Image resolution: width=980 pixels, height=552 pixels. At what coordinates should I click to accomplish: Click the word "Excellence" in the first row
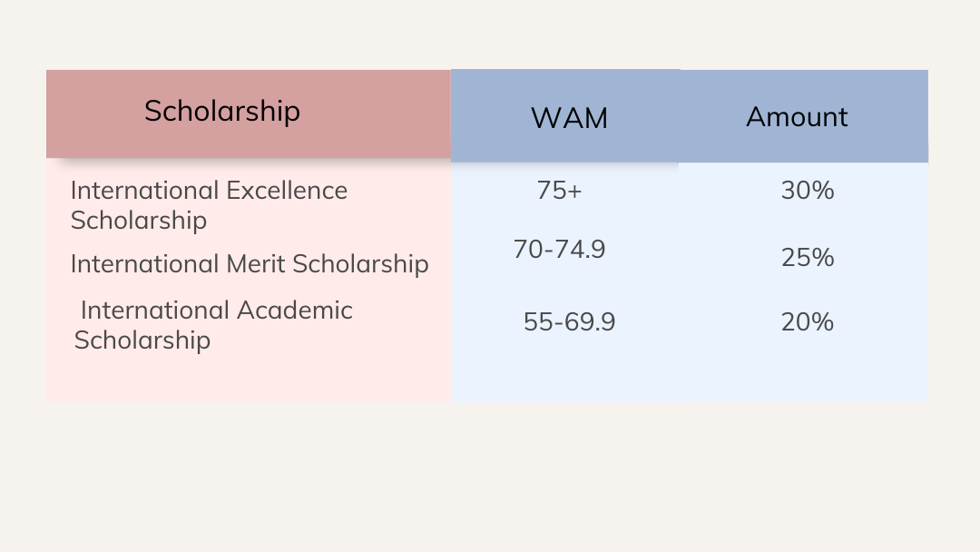click(287, 191)
